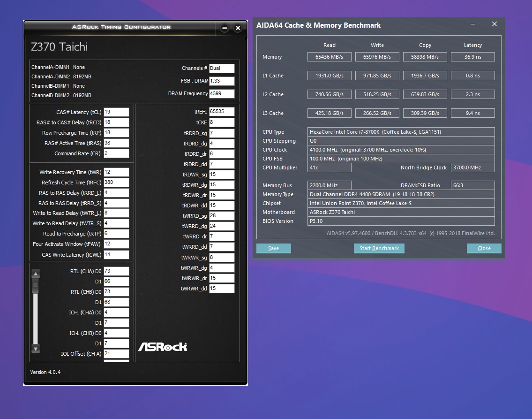
Task: Click the L3 Cache Latency value 9.4 ns
Action: (472, 113)
